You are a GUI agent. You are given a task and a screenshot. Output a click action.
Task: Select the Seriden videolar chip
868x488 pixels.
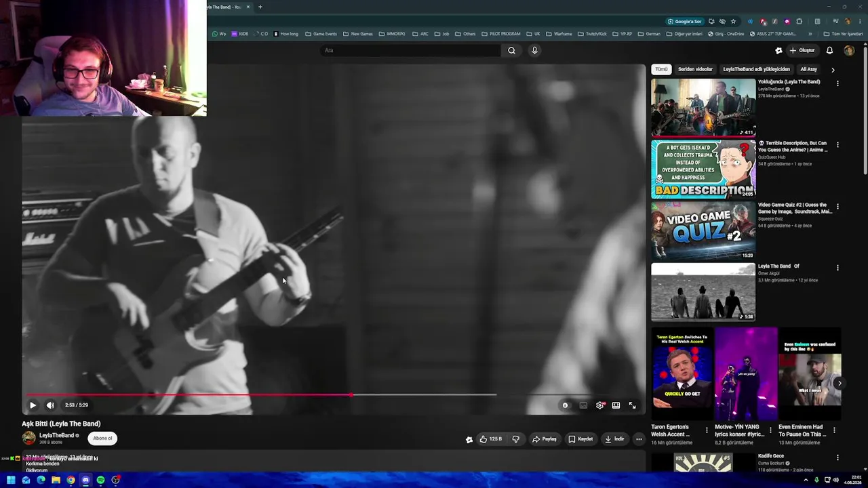(695, 69)
